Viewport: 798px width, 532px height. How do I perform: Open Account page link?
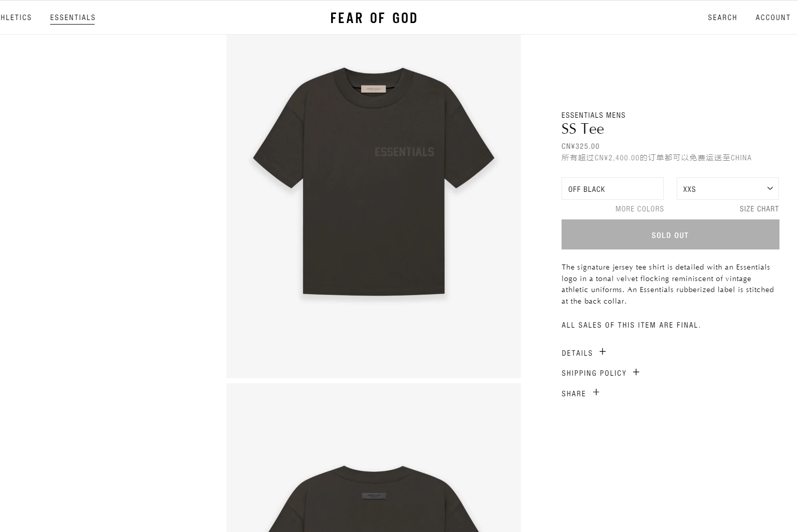point(773,18)
